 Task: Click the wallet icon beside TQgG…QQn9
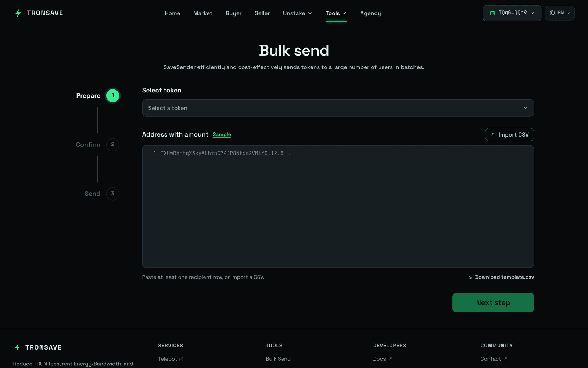[x=492, y=13]
